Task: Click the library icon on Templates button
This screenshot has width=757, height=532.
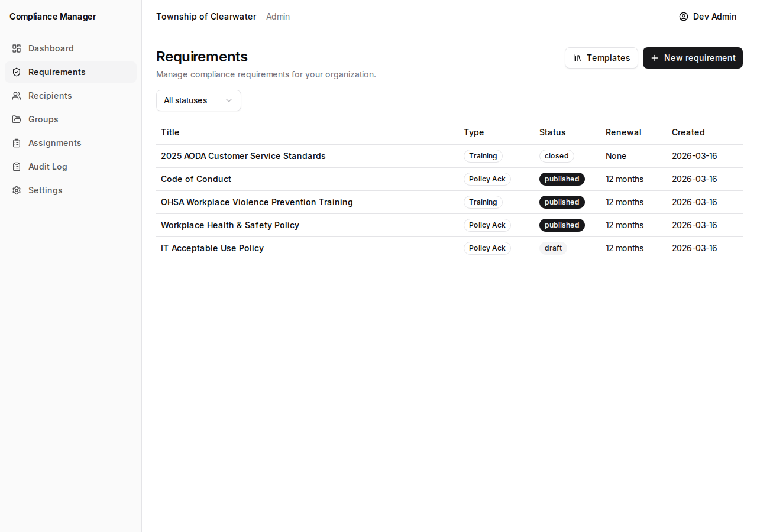Action: [577, 58]
